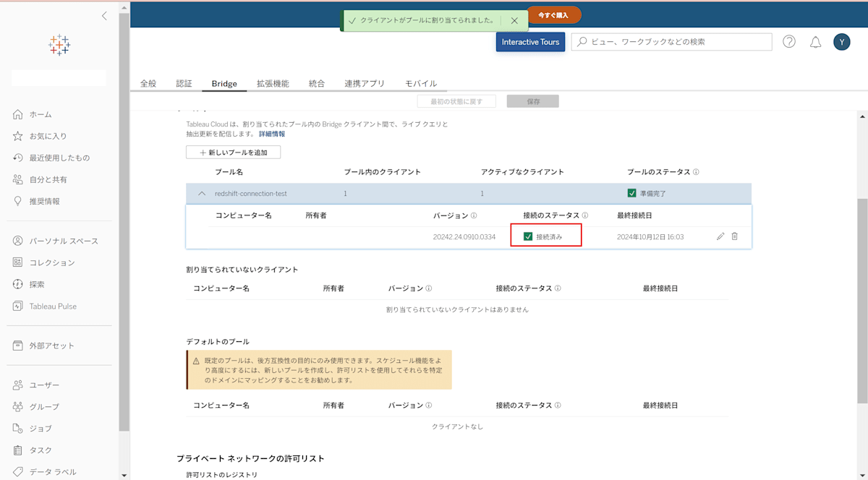Delete the pool client with trash icon
The image size is (868, 480).
735,236
